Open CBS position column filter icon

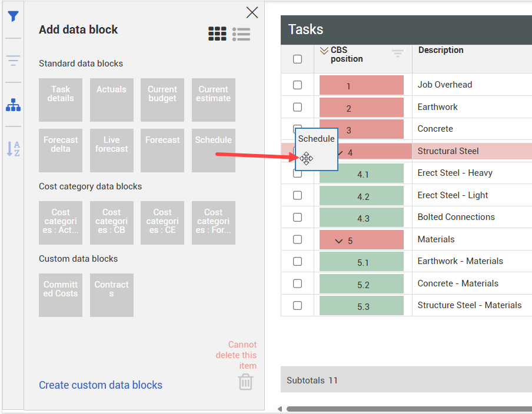point(398,53)
